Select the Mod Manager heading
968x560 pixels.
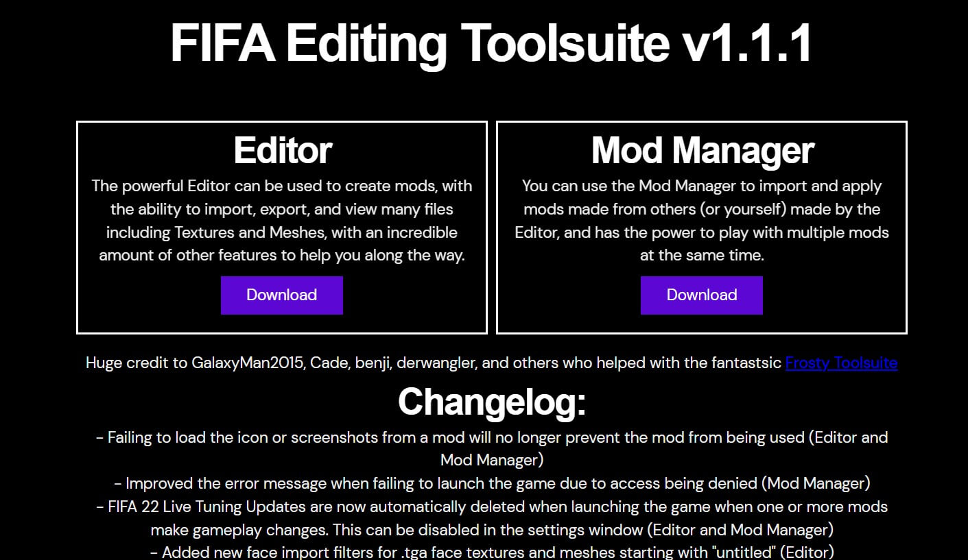pos(702,150)
